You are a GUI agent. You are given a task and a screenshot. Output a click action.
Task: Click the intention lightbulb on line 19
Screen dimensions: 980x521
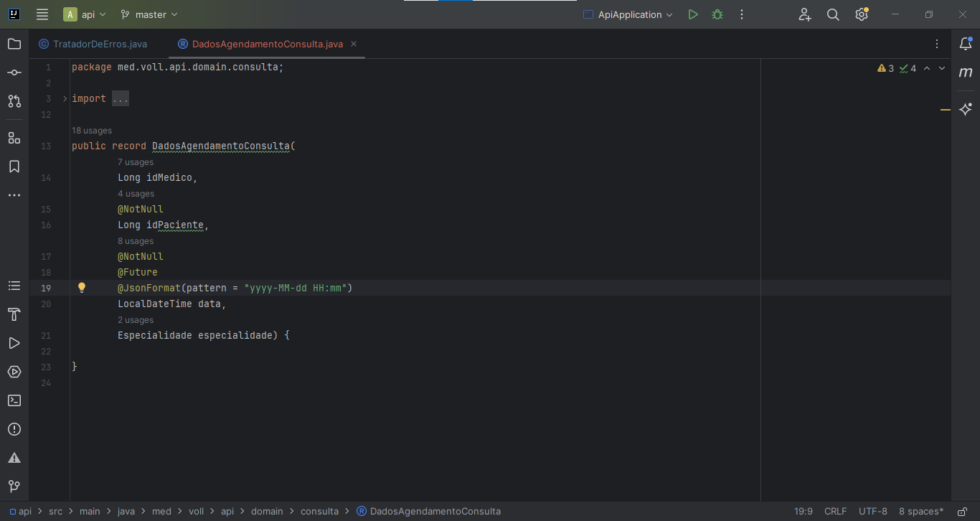(82, 288)
